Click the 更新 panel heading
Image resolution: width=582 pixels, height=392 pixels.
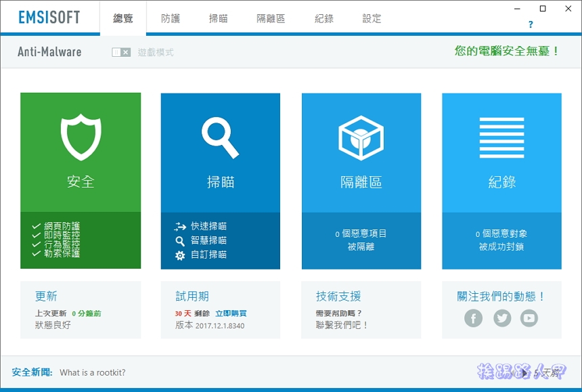pyautogui.click(x=46, y=297)
